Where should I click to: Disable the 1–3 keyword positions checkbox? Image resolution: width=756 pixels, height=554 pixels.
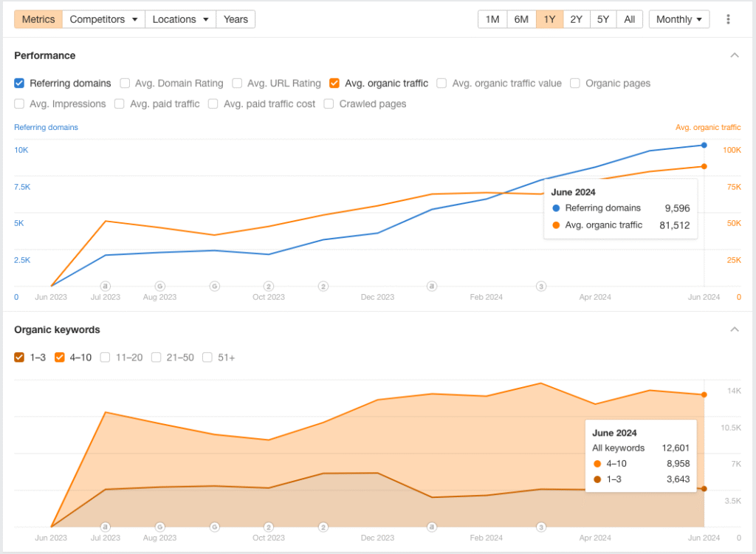(x=20, y=358)
